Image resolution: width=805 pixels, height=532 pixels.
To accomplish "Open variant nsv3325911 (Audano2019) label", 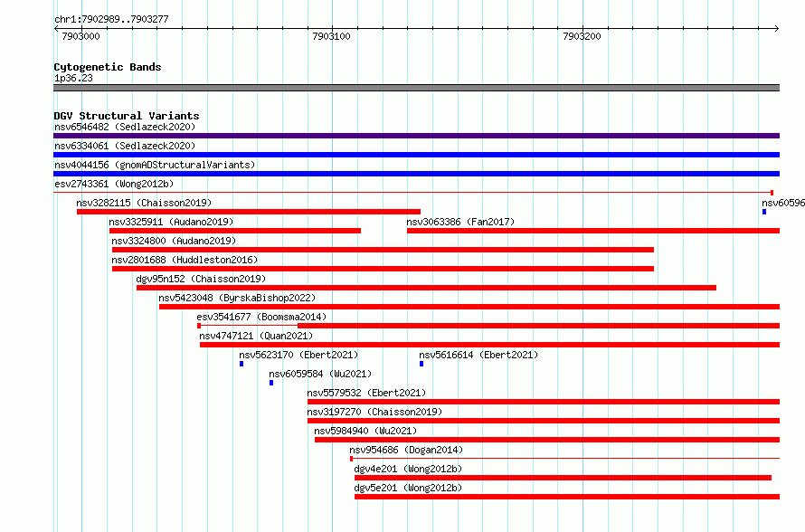I will [x=171, y=222].
